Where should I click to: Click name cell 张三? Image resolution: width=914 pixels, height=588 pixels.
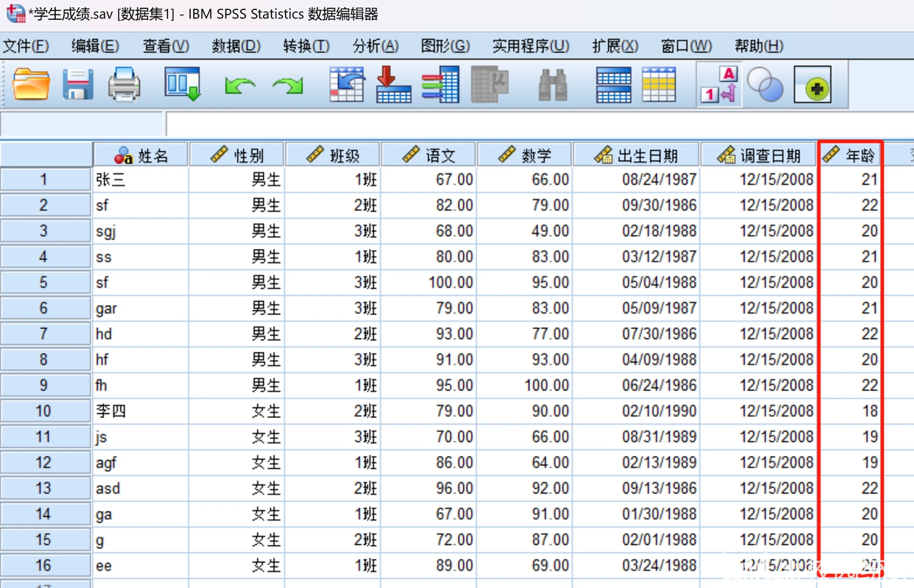point(140,179)
